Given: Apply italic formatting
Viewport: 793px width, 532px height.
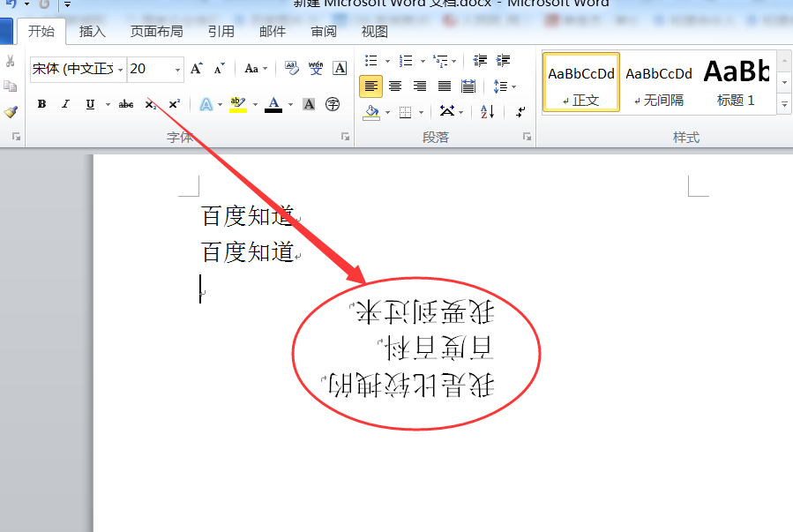Looking at the screenshot, I should 66,104.
